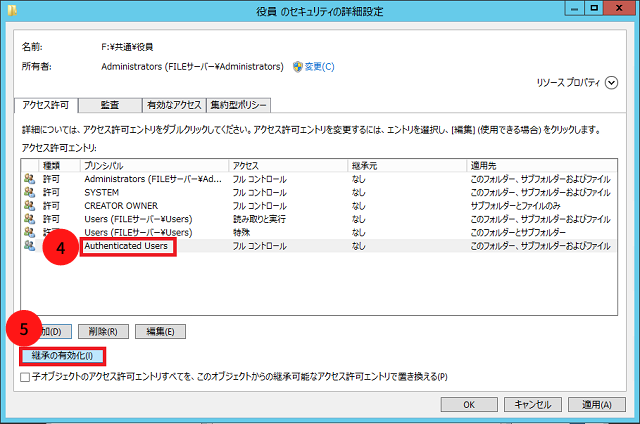640x424 pixels.
Task: Click サブフォルダーとファイルのみ in the 適用先 column
Action: 516,206
